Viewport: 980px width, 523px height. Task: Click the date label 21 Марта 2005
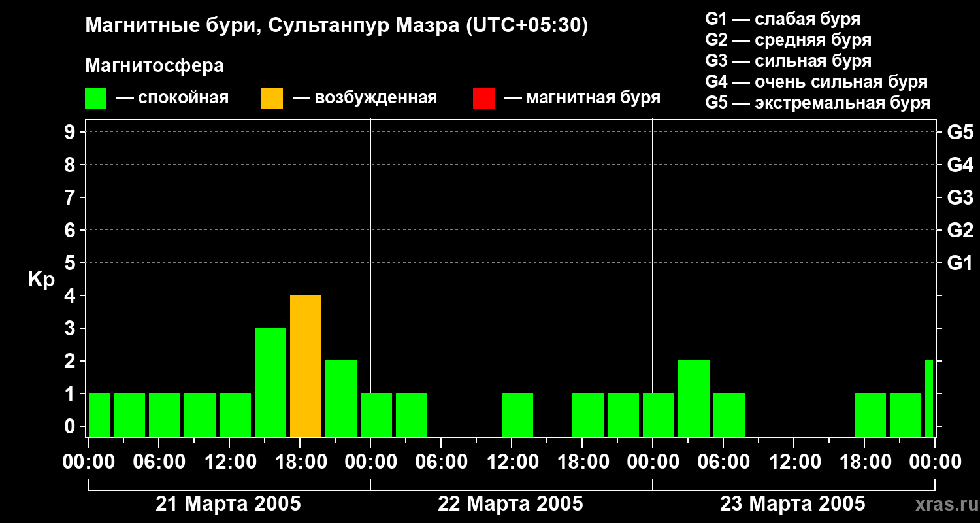pyautogui.click(x=228, y=504)
